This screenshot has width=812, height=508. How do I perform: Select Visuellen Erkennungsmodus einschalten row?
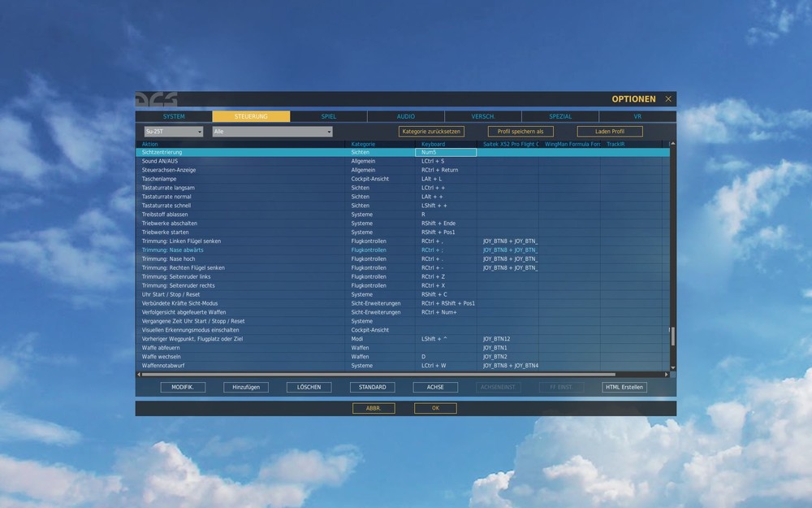tap(403, 330)
